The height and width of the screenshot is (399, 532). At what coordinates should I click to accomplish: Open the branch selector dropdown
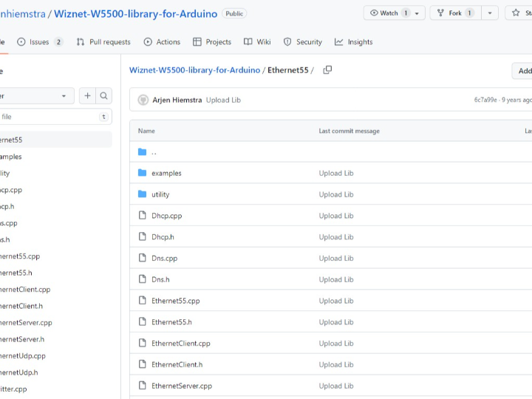35,96
